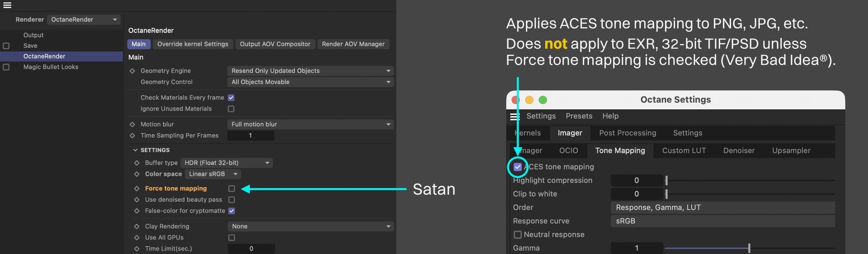The image size is (868, 254).
Task: Open Buffer type dropdown
Action: [x=227, y=163]
